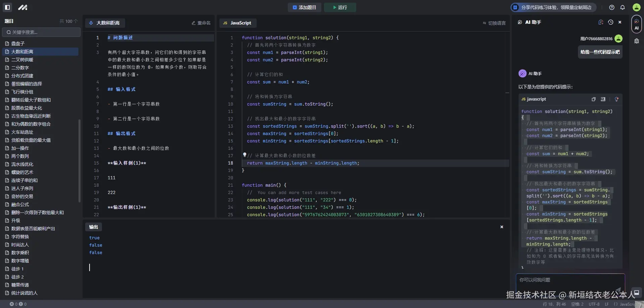The height and width of the screenshot is (308, 644).
Task: Start a new AI chat conversation
Action: coord(601,22)
